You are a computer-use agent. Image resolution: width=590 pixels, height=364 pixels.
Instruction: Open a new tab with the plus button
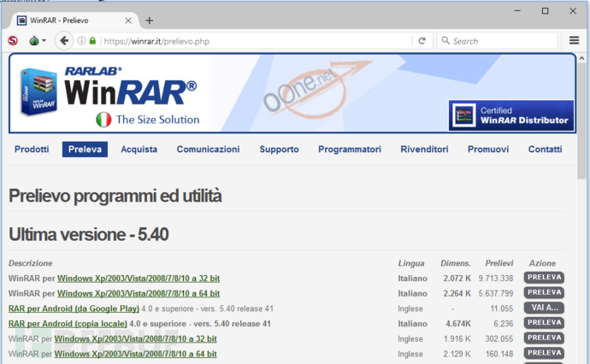click(150, 21)
